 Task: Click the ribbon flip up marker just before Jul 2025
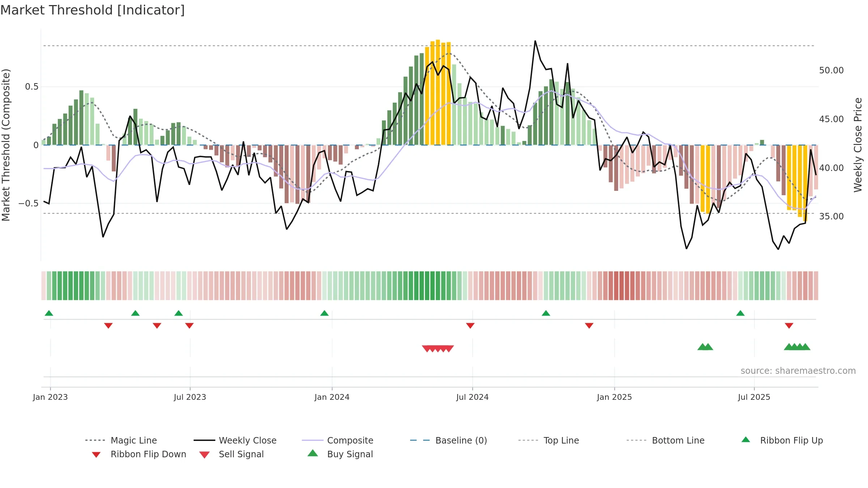tap(740, 313)
